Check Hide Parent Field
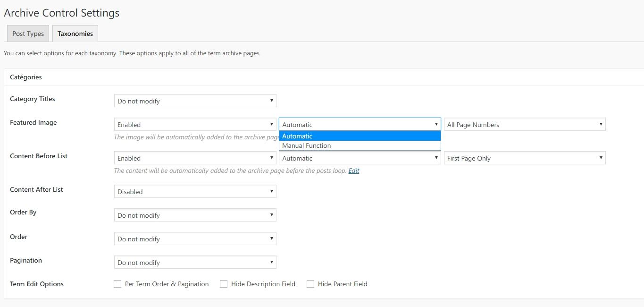The height and width of the screenshot is (307, 644). (310, 284)
